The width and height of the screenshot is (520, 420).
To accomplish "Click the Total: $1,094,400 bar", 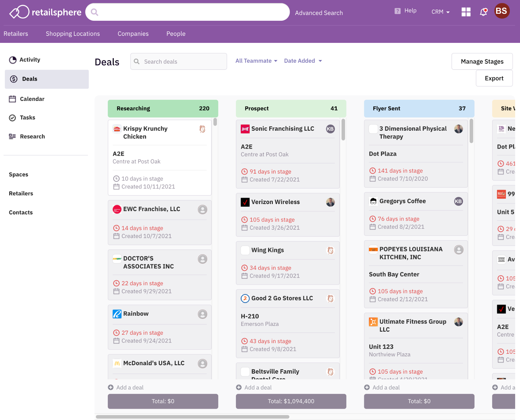I will 291,401.
